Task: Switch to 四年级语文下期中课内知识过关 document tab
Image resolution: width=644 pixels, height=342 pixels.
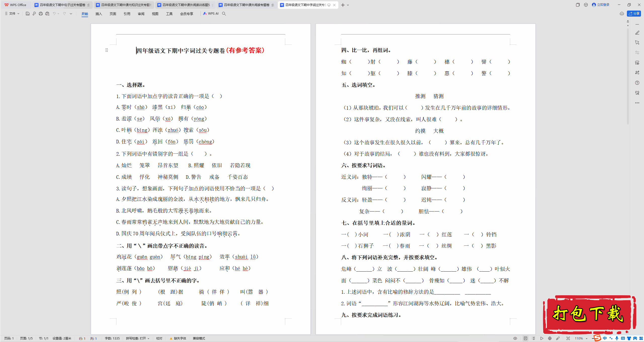Action: (x=124, y=5)
